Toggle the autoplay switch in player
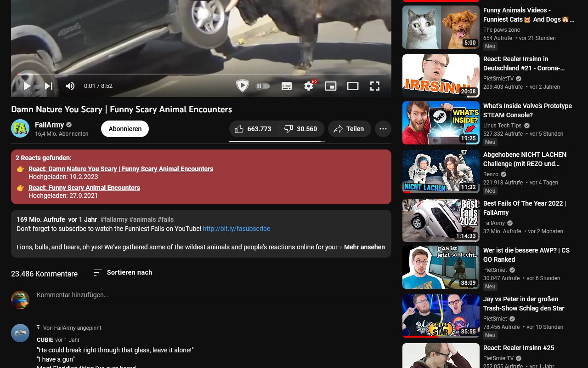 pos(263,86)
